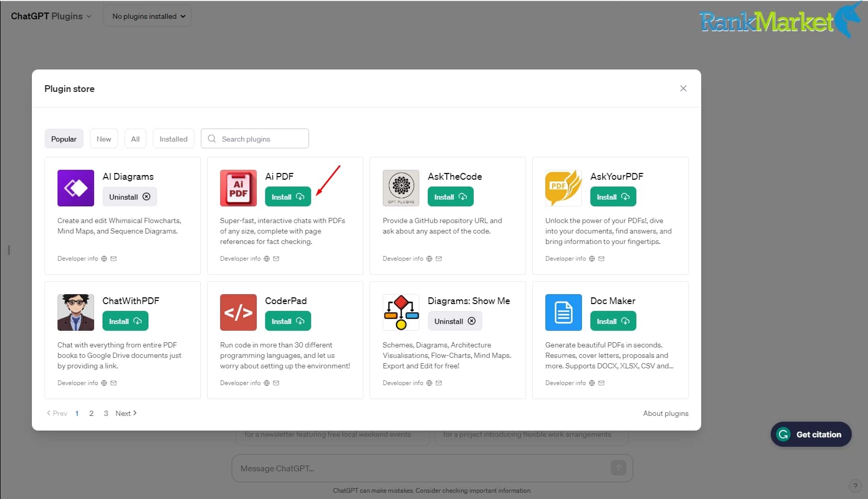This screenshot has height=499, width=868.
Task: Select the All filter tab
Action: tap(135, 138)
